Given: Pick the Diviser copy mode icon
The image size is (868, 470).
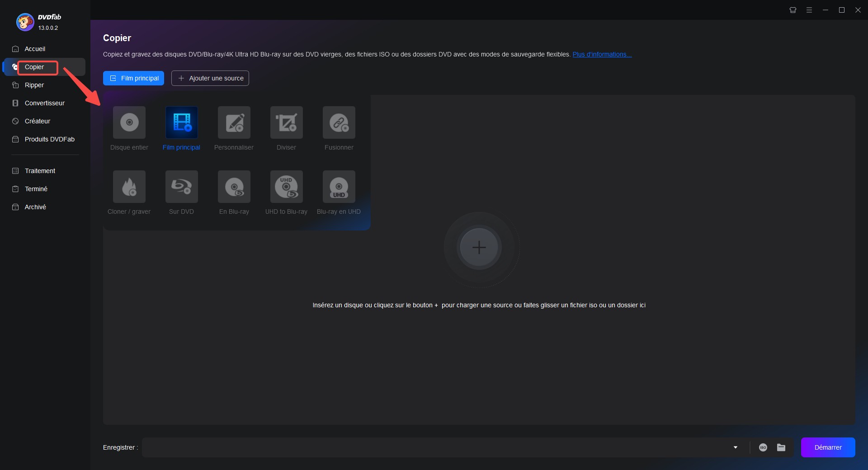Looking at the screenshot, I should pyautogui.click(x=287, y=122).
